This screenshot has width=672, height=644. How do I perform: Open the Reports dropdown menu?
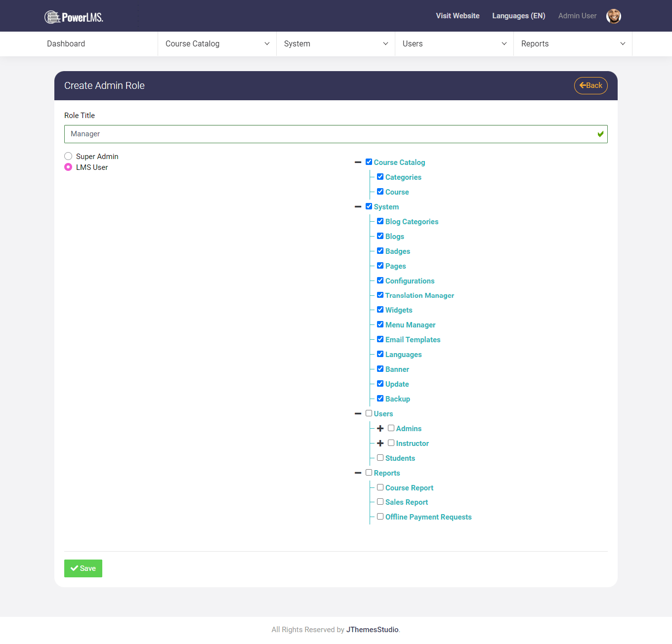[572, 43]
